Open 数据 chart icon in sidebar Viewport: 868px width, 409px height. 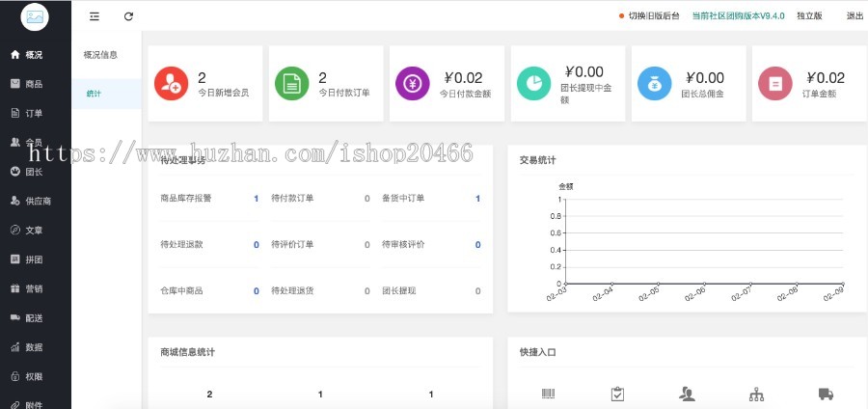pos(14,347)
